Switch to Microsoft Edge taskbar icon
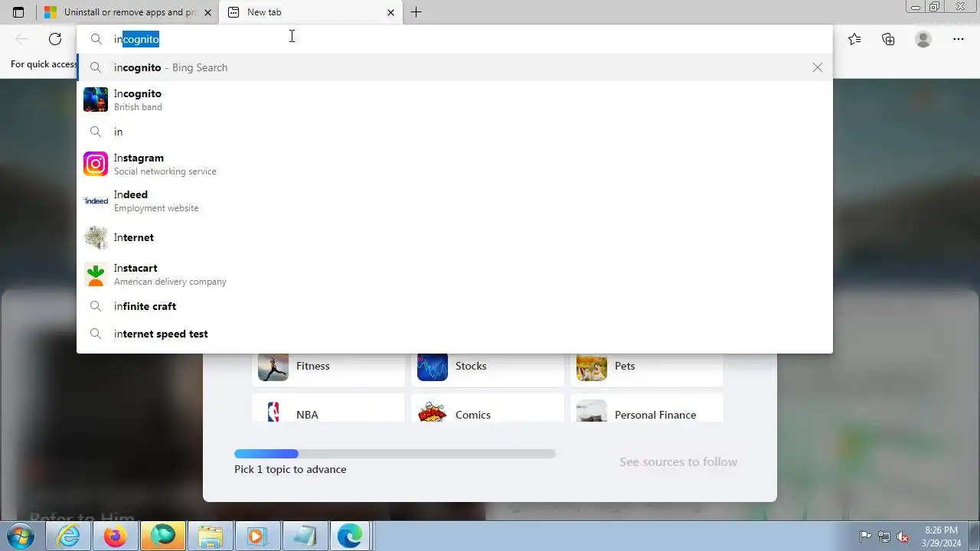 pos(351,536)
